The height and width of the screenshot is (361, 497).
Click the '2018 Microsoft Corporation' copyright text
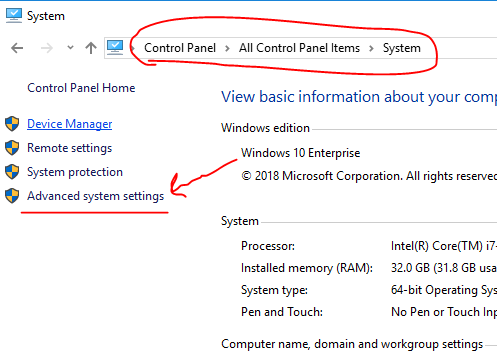(328, 176)
